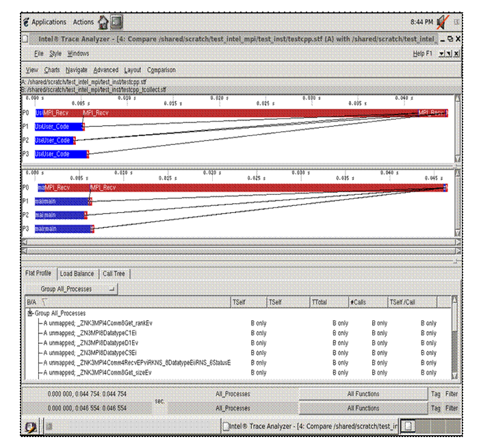Image resolution: width=481 pixels, height=448 pixels.
Task: Click file path A testcpp.stf label
Action: (83, 82)
